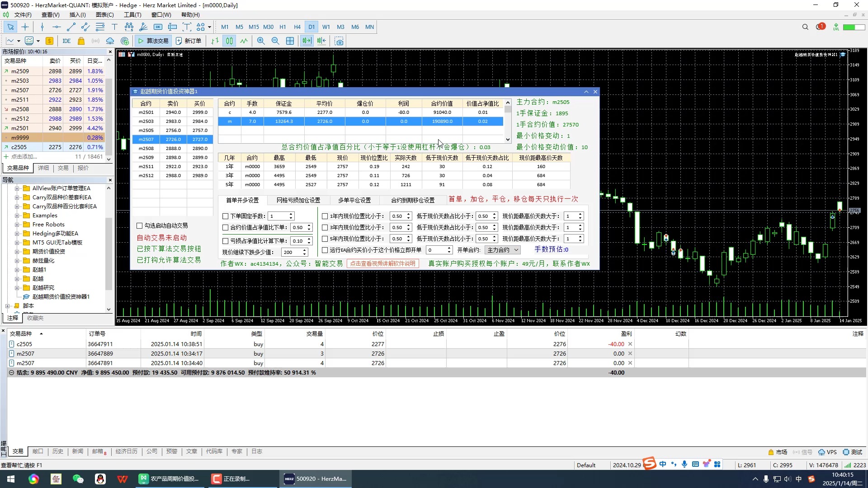This screenshot has height=488, width=868.
Task: Check 5年内现价位置比小于 option
Action: point(325,239)
